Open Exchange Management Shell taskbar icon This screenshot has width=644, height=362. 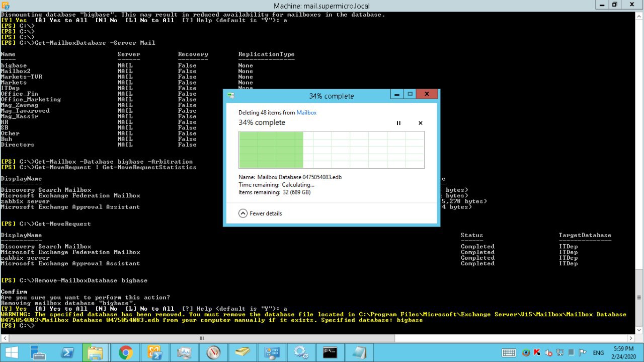pyautogui.click(x=154, y=352)
